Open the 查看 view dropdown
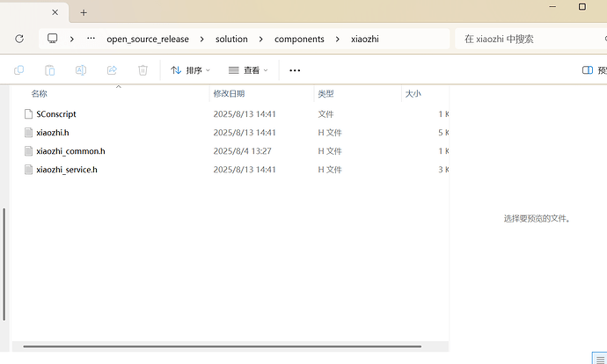The height and width of the screenshot is (364, 607). tap(248, 70)
